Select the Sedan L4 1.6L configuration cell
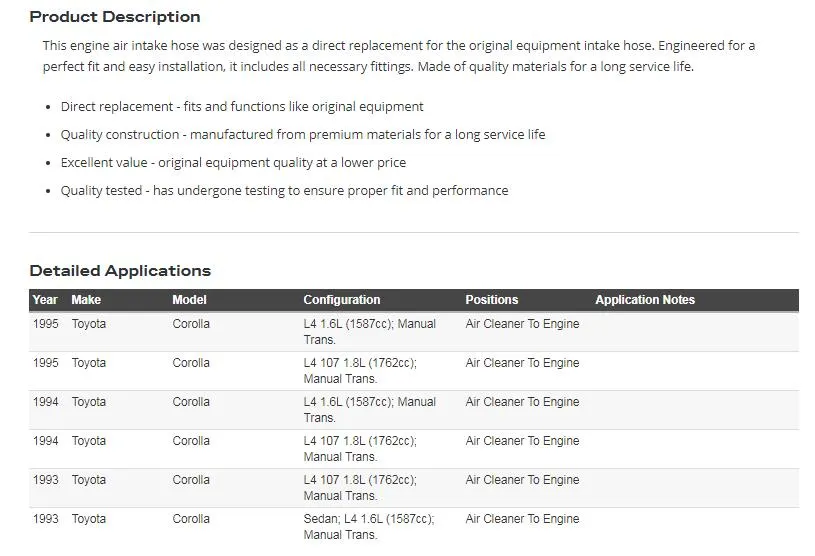 [x=368, y=527]
